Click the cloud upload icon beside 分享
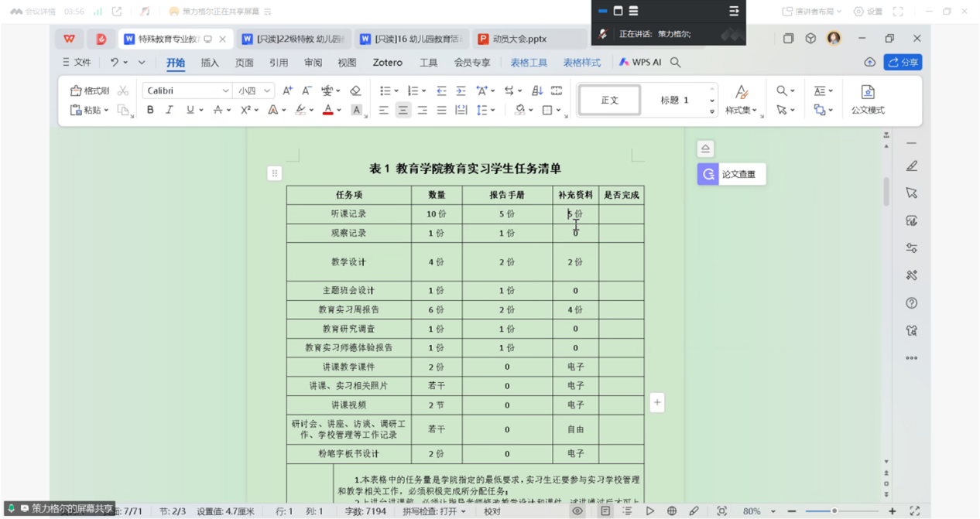Viewport: 980px width, 519px height. [869, 62]
